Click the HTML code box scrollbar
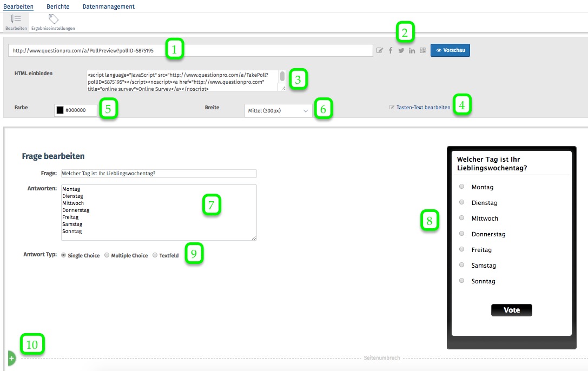 [x=282, y=76]
